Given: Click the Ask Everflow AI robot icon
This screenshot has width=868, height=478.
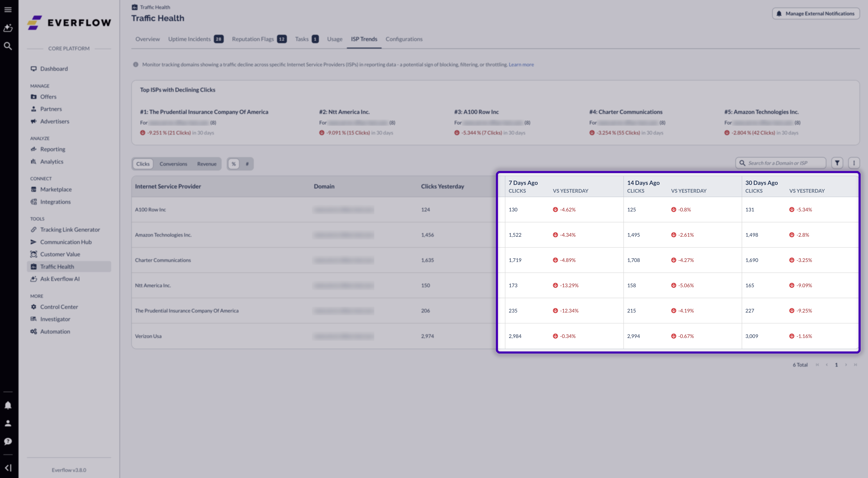Looking at the screenshot, I should coord(33,279).
